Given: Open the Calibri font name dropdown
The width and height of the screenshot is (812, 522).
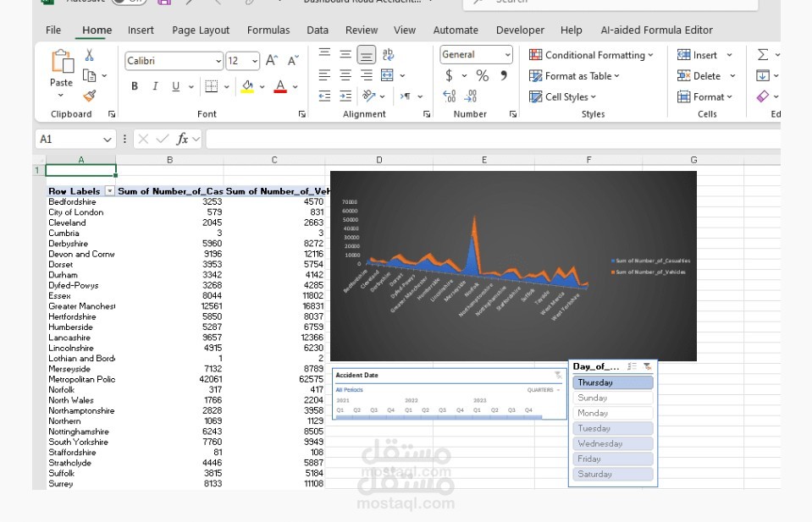Looking at the screenshot, I should pyautogui.click(x=218, y=61).
